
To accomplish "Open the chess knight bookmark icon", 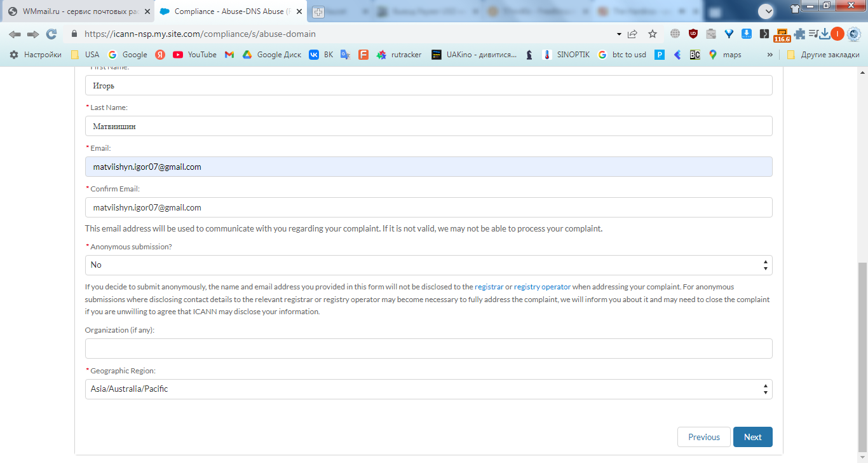I will pyautogui.click(x=529, y=55).
